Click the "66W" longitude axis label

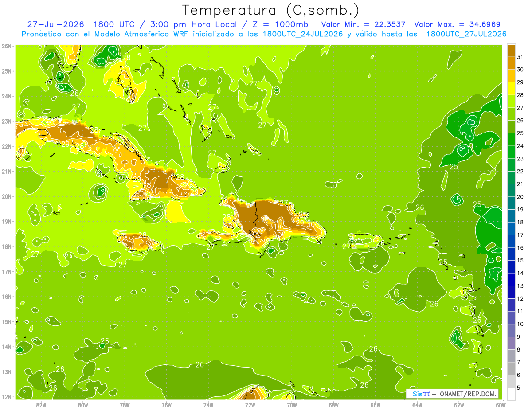[375, 405]
